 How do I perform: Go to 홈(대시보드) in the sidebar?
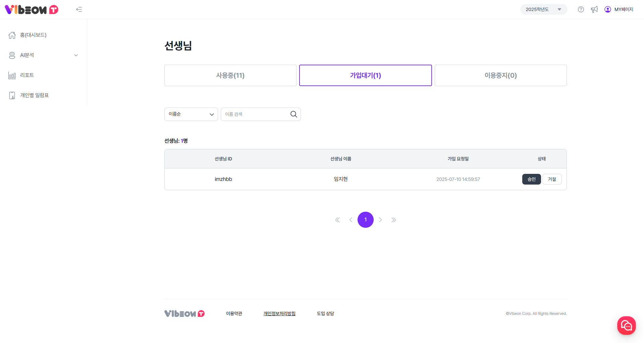pyautogui.click(x=33, y=35)
